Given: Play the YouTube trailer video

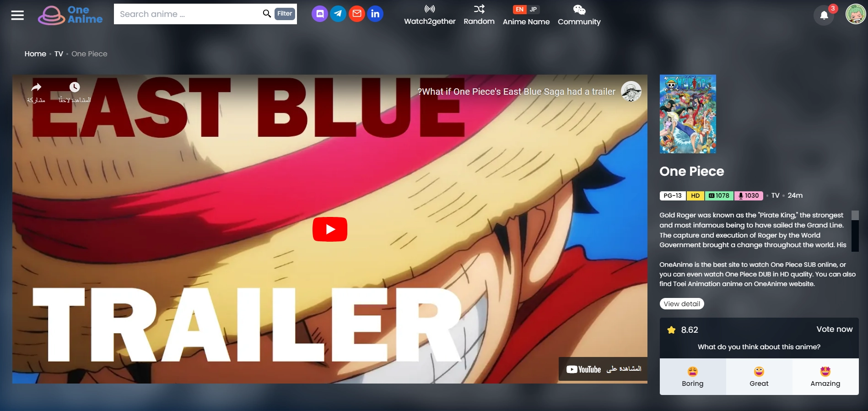Looking at the screenshot, I should [x=329, y=229].
